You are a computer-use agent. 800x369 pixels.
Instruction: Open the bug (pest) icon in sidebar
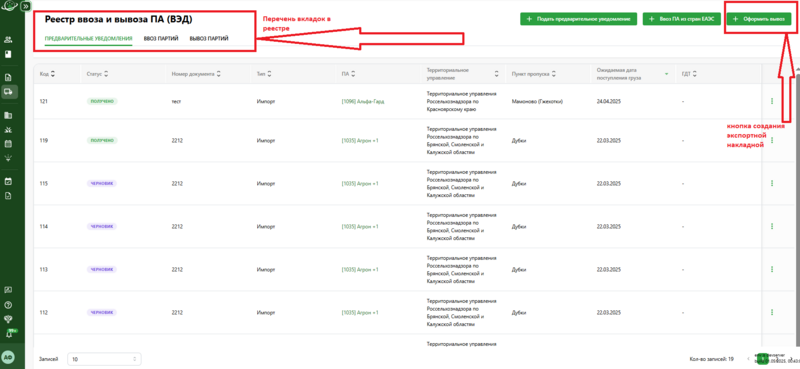[8, 129]
